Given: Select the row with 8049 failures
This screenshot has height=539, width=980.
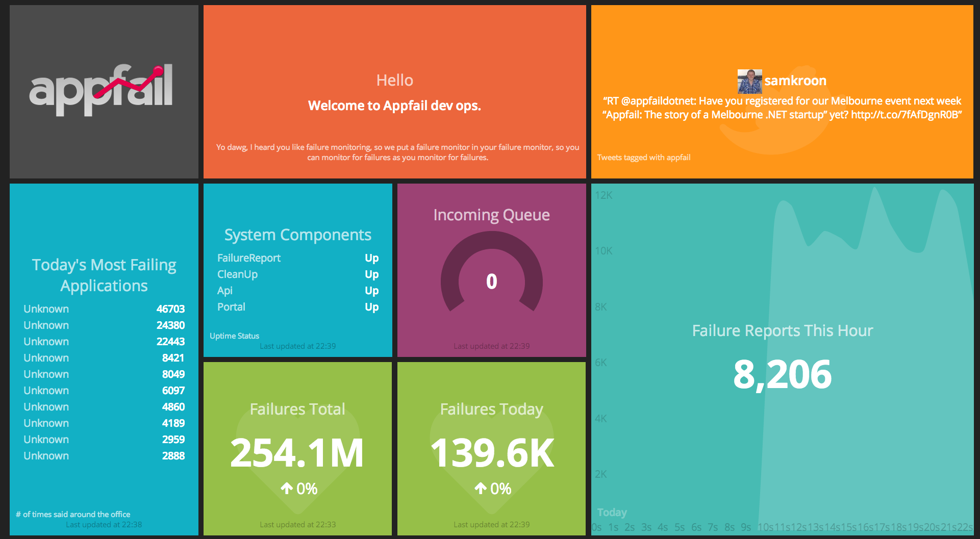Looking at the screenshot, I should coord(104,374).
